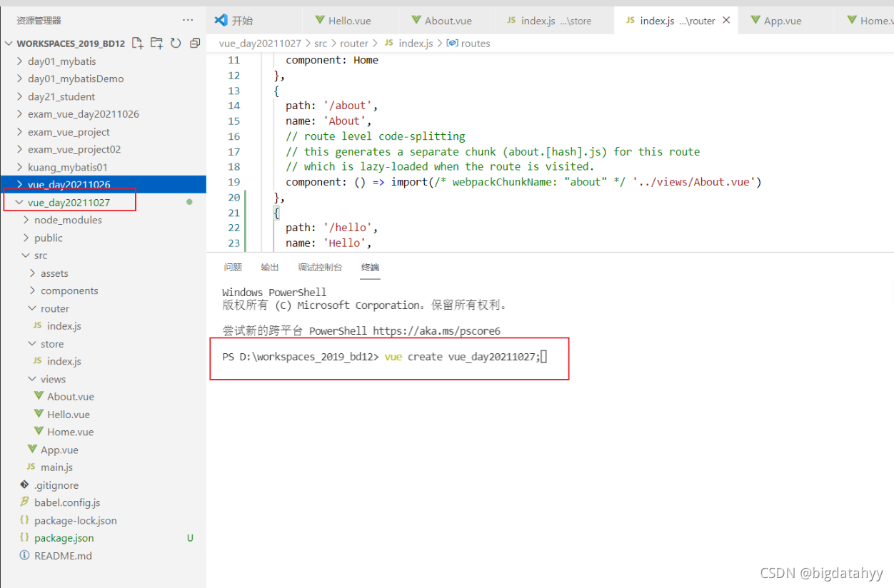Open the 问题 problems panel tab
The height and width of the screenshot is (588, 894).
[x=233, y=268]
